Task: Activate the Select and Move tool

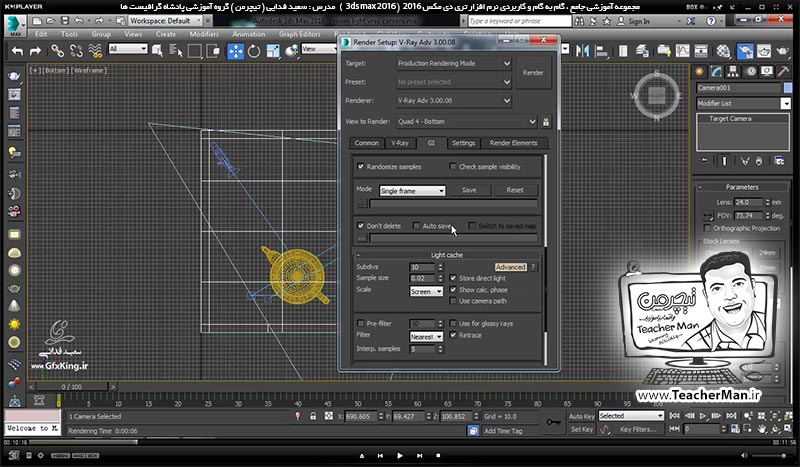Action: (x=235, y=51)
